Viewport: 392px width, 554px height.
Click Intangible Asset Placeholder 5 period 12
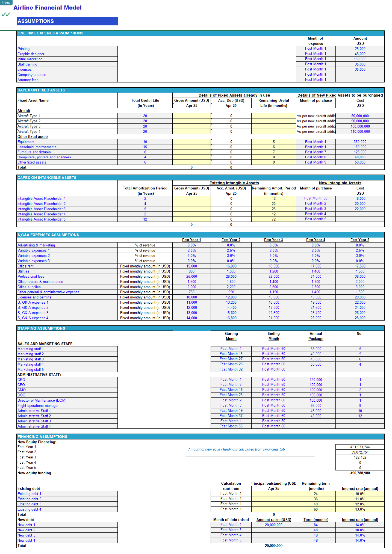coord(145,220)
